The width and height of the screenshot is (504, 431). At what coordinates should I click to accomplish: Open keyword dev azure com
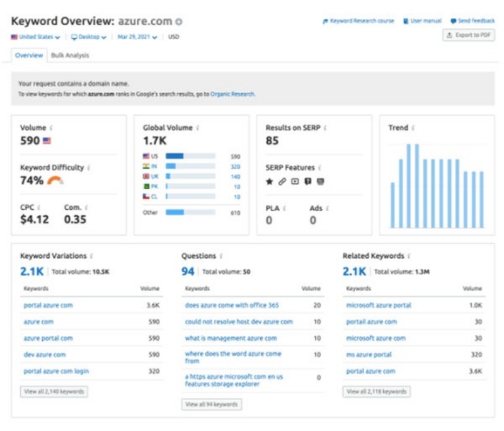(45, 355)
